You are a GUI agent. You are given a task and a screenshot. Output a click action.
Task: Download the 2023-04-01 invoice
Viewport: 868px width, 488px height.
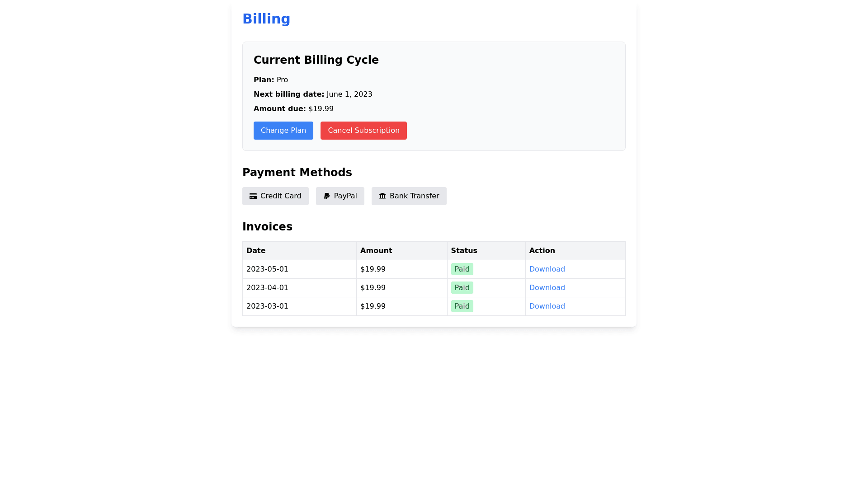click(547, 288)
